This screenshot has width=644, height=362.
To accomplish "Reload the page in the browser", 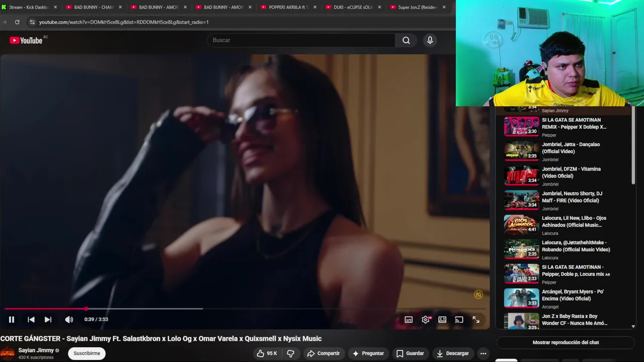I will click(x=17, y=22).
